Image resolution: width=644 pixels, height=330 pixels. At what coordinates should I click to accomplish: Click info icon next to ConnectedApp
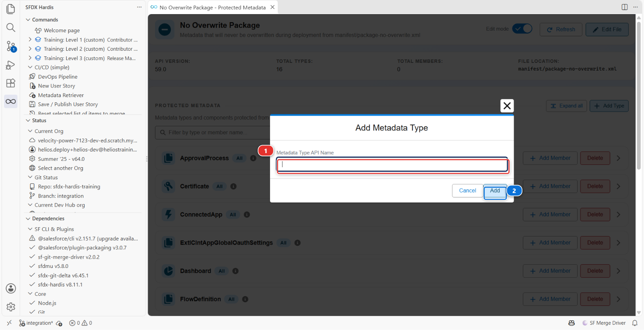click(247, 215)
